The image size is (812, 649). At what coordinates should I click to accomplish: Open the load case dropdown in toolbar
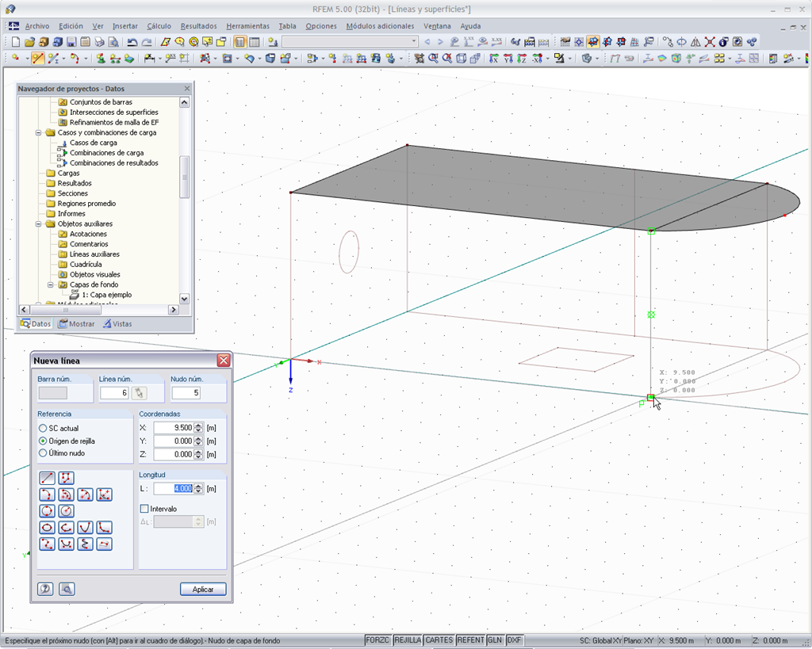(413, 41)
